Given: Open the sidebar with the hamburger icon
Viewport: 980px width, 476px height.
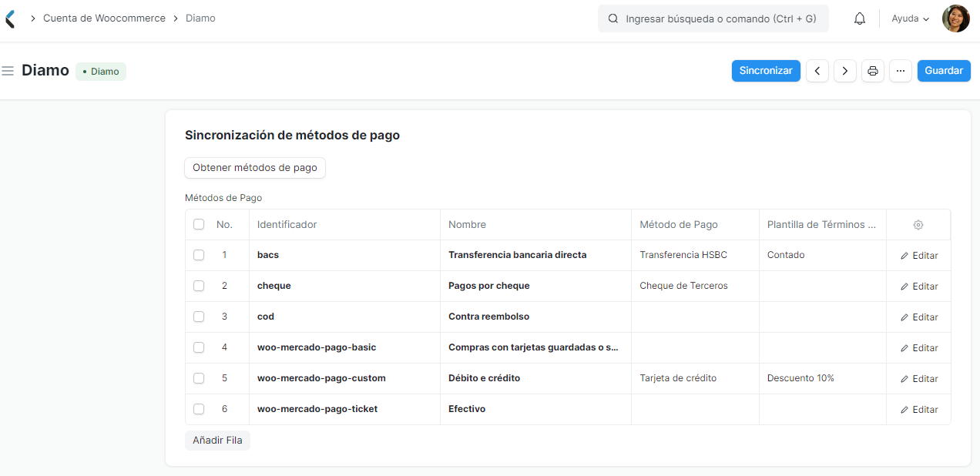Looking at the screenshot, I should tap(8, 70).
